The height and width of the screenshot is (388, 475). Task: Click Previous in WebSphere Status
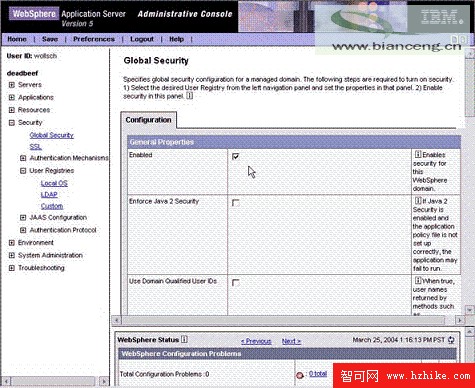click(256, 341)
